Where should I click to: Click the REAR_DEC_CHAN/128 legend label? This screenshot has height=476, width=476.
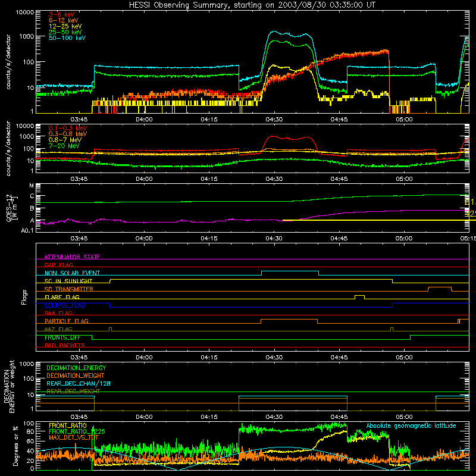click(79, 383)
